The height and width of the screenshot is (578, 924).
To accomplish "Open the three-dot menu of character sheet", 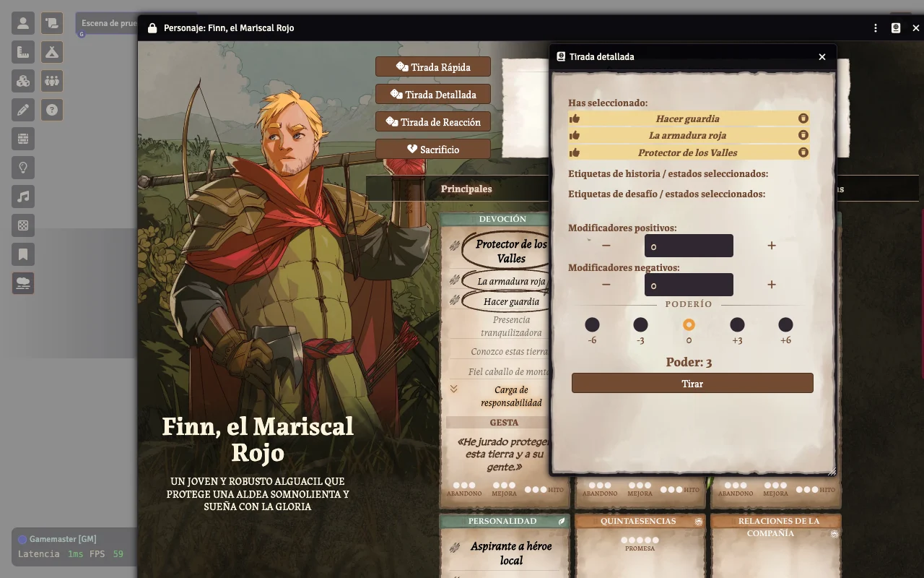I will click(x=876, y=28).
